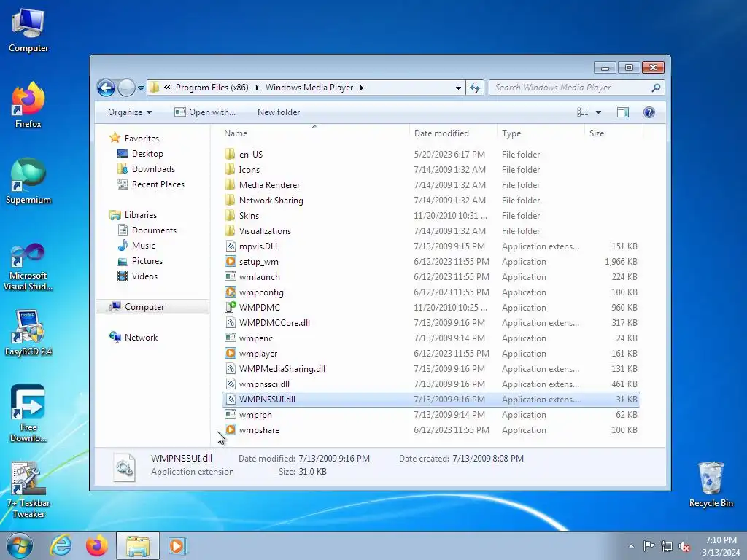The image size is (747, 560).
Task: Open Explorer help with question mark icon
Action: (x=649, y=112)
